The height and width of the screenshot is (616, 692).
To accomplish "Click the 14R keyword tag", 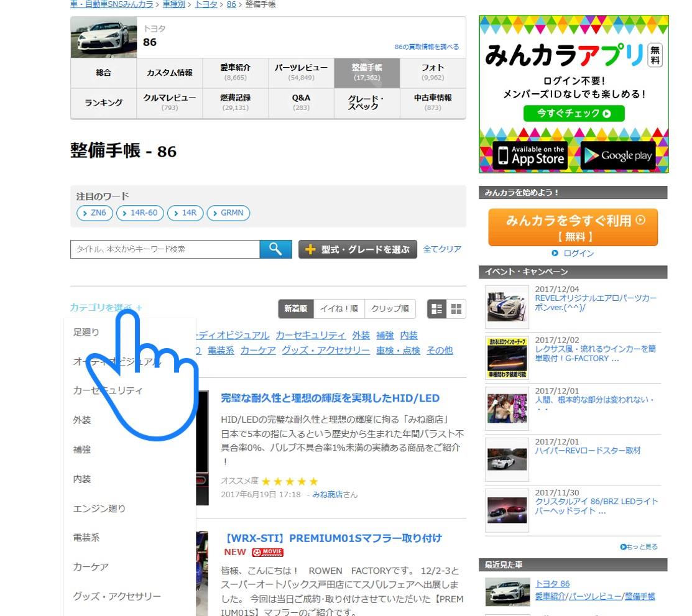I will coord(185,213).
